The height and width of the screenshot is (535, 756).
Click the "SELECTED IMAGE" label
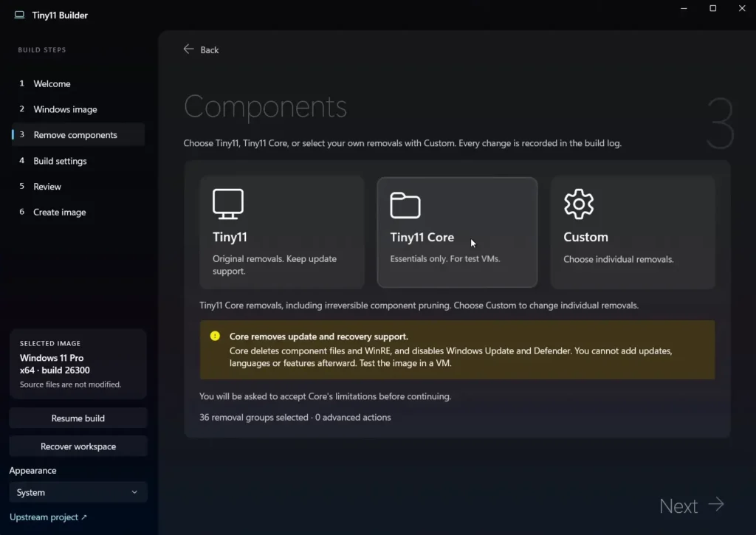50,343
